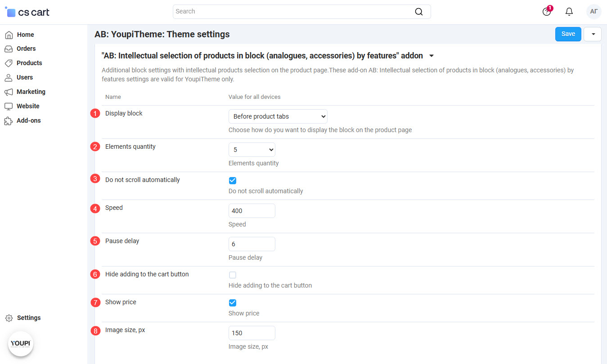The height and width of the screenshot is (364, 607).
Task: Click the Marketing megaphone icon
Action: pos(9,92)
